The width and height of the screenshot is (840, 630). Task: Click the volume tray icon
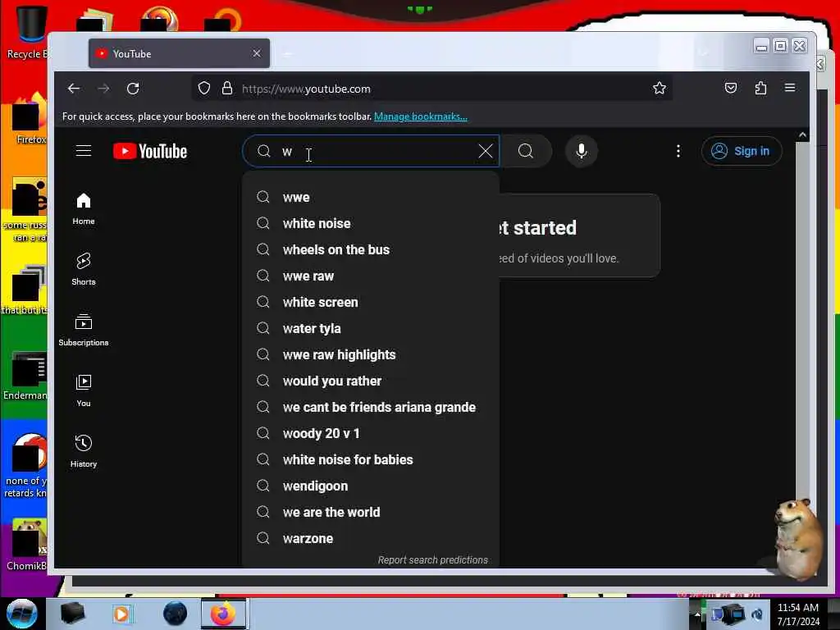757,614
